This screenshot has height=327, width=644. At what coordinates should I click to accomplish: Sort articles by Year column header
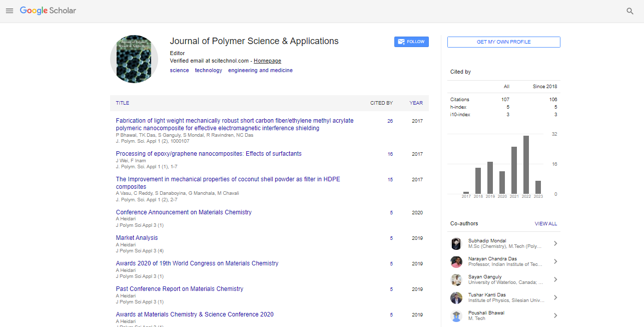(416, 103)
